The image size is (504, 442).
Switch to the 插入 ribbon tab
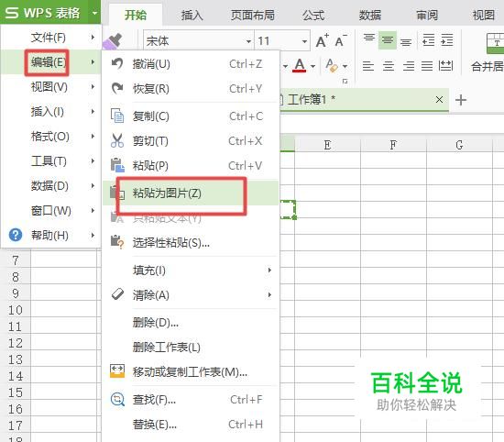coord(192,15)
